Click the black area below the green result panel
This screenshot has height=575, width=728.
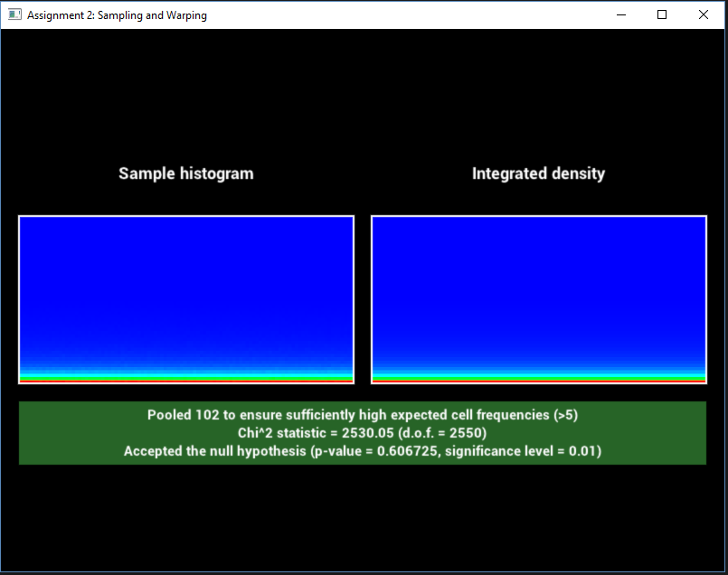point(362,515)
